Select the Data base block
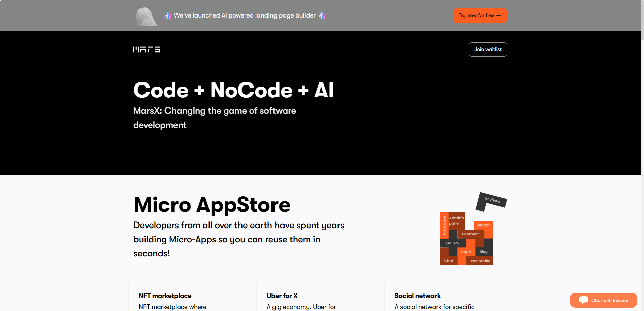644x311 pixels. (x=444, y=225)
